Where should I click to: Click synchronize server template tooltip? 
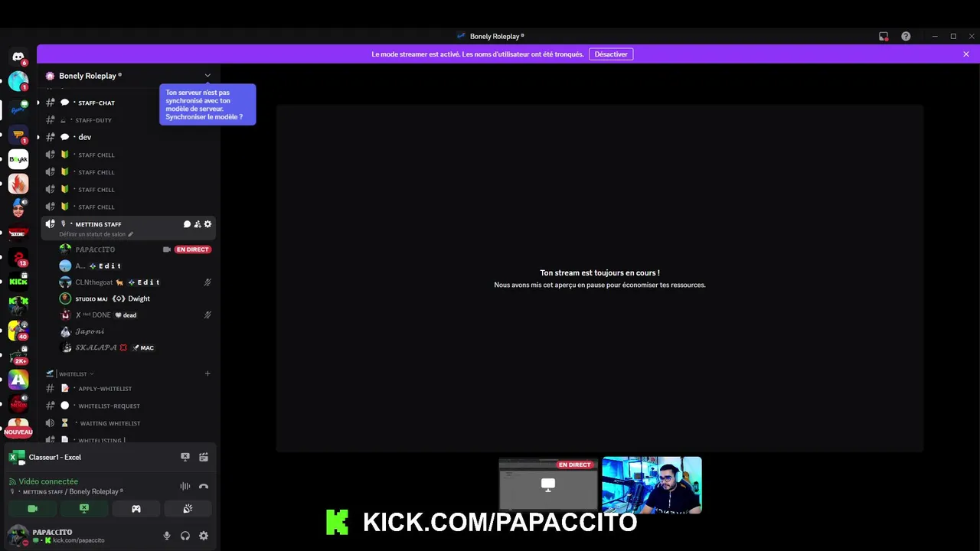207,105
